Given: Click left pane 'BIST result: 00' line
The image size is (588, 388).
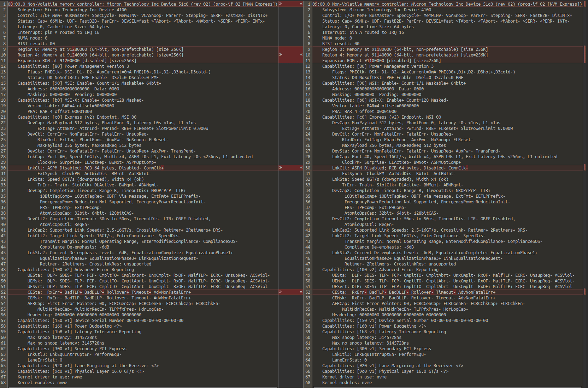Looking at the screenshot, I should click(36, 43).
